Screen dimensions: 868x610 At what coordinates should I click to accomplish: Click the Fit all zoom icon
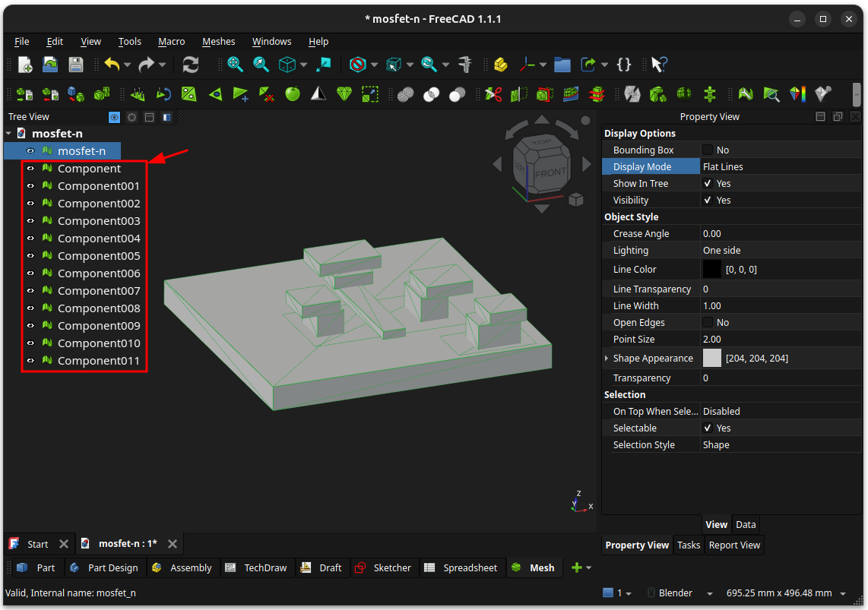coord(235,65)
